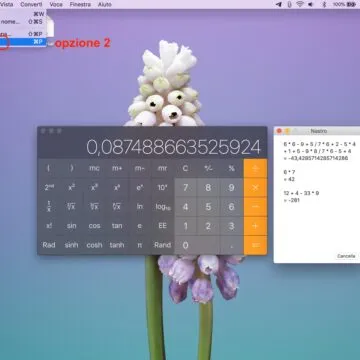Click the log10 key
The height and width of the screenshot is (360, 360).
pyautogui.click(x=162, y=207)
